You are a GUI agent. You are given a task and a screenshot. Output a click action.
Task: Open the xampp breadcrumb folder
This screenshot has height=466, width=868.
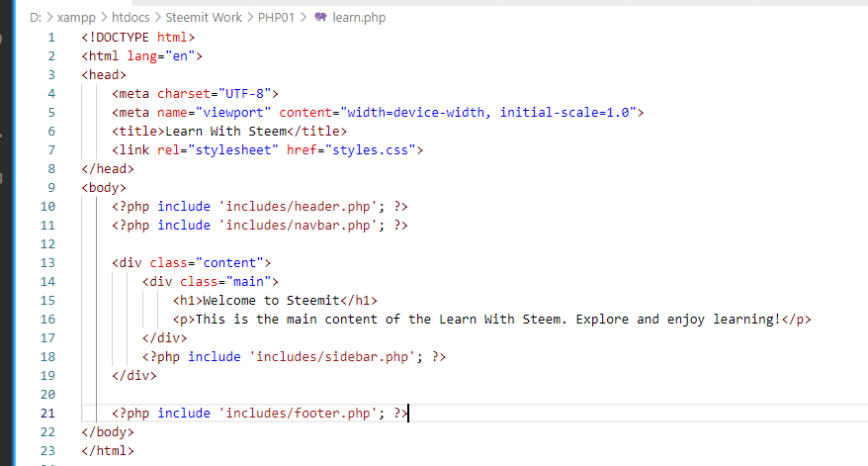(76, 18)
